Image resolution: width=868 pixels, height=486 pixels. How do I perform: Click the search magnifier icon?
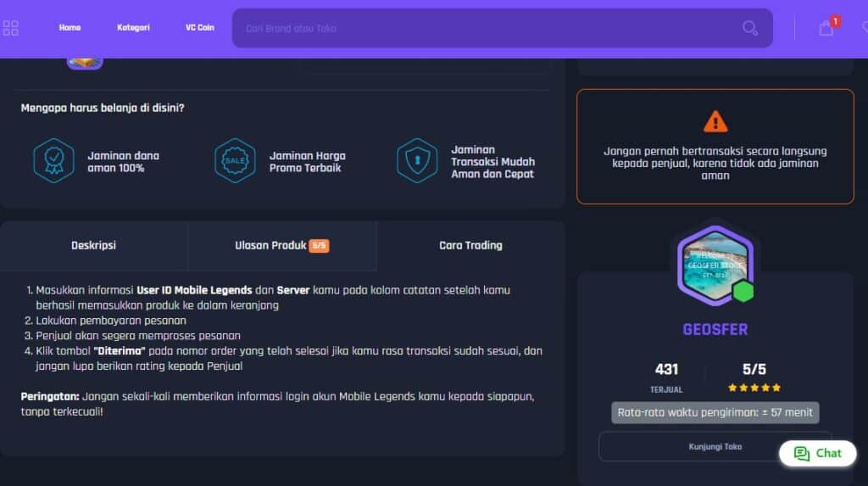[x=749, y=28]
